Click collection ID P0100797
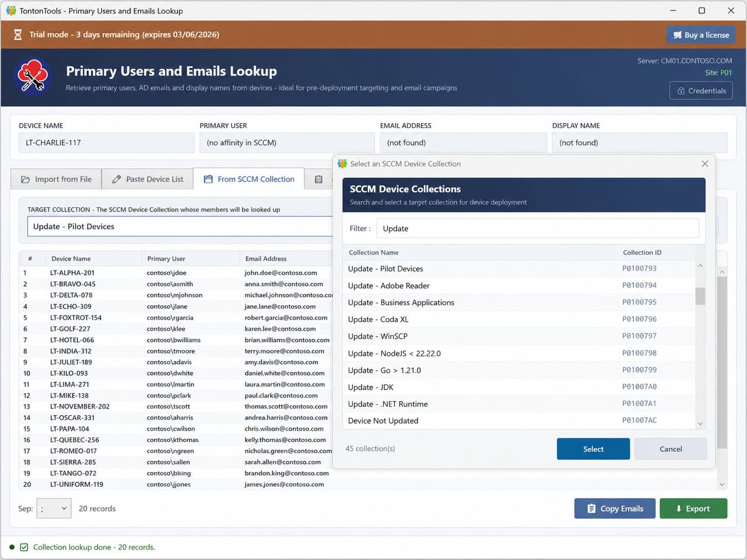This screenshot has width=747, height=560. 639,336
